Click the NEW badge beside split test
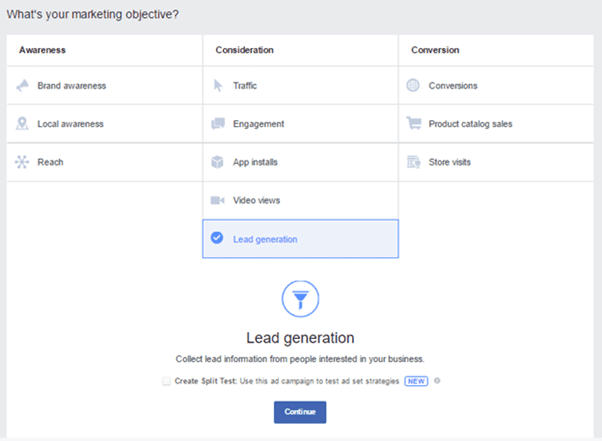Image resolution: width=602 pixels, height=441 pixels. pos(417,382)
